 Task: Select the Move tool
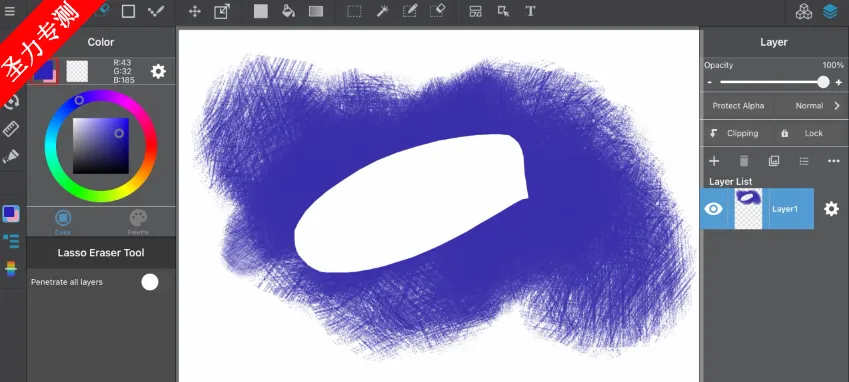pyautogui.click(x=195, y=11)
